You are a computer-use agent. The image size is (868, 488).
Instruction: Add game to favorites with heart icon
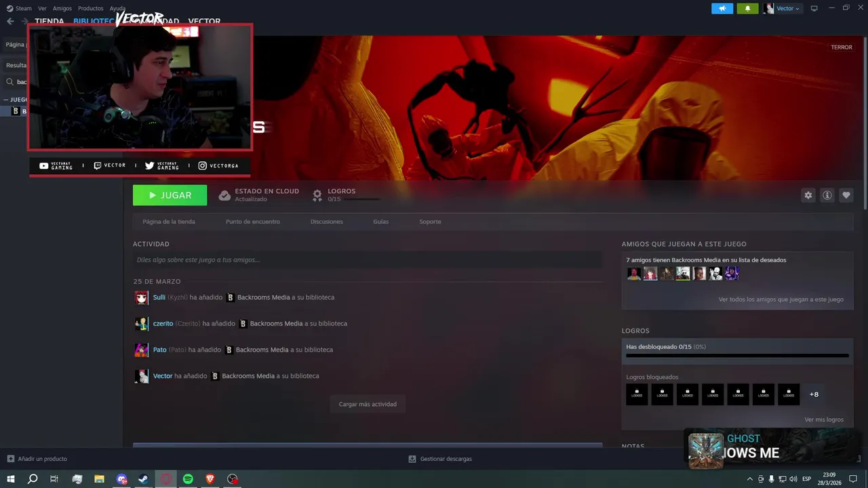pos(846,195)
